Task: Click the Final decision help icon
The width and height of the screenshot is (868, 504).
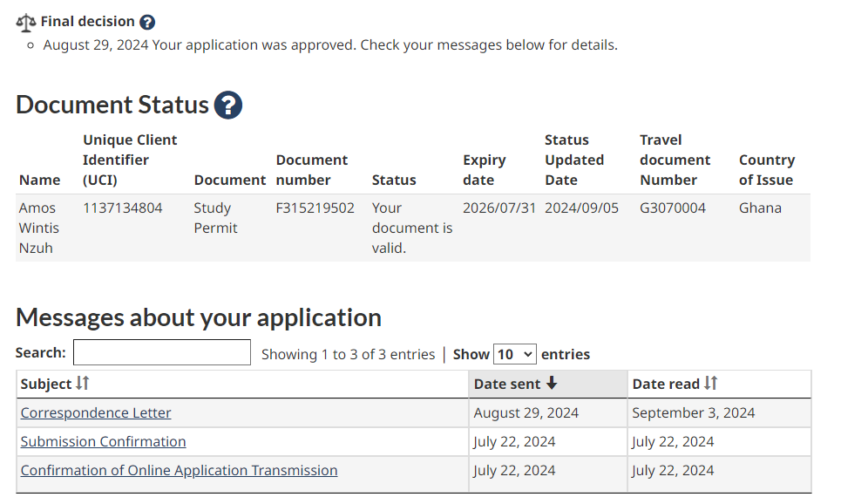Action: coord(147,22)
